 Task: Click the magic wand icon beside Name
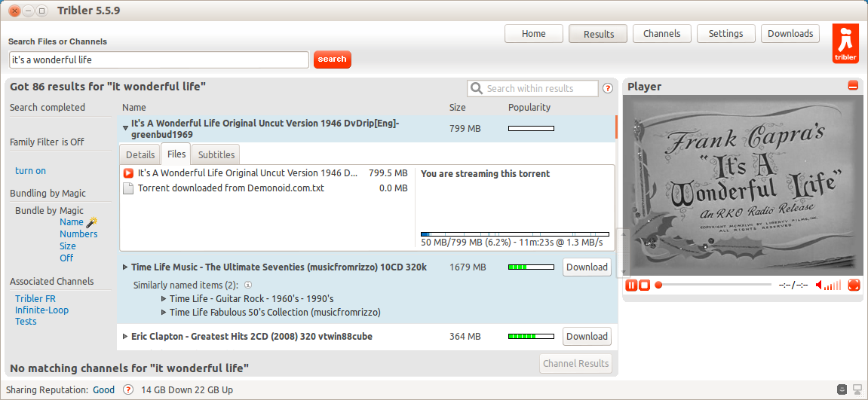point(92,222)
